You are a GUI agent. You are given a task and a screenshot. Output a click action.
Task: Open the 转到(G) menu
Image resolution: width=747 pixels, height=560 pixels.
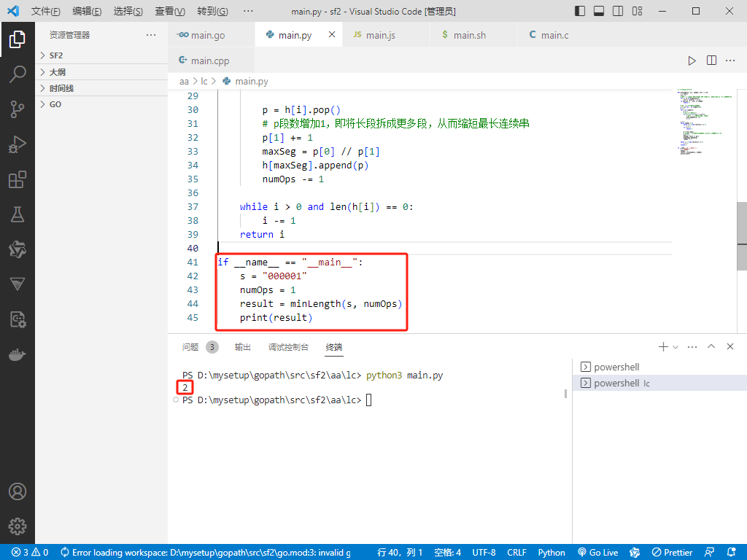click(x=212, y=11)
